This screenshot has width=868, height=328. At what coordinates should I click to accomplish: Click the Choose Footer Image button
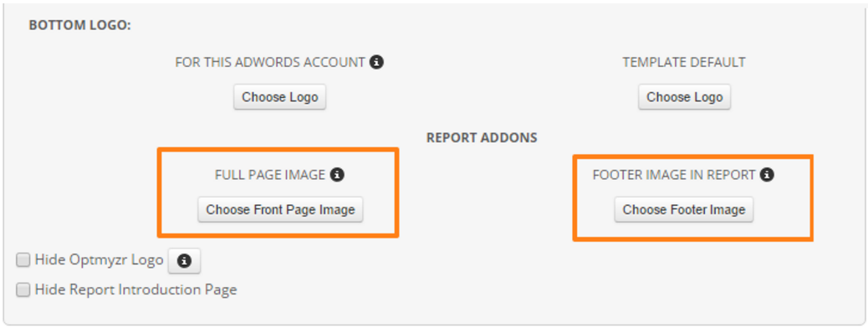pyautogui.click(x=684, y=210)
